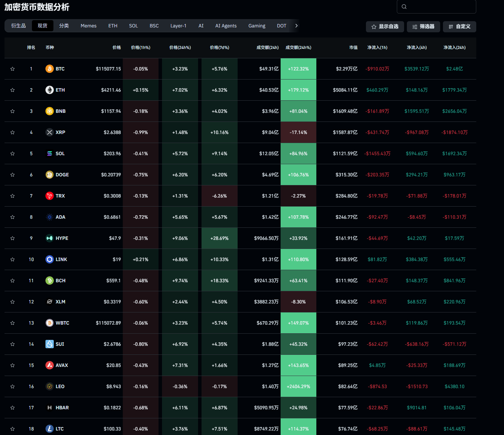Switch to the 衍生品 tab

pyautogui.click(x=18, y=26)
